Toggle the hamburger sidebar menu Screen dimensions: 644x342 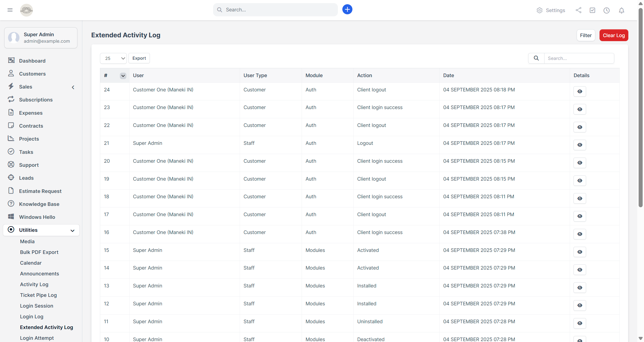(10, 10)
